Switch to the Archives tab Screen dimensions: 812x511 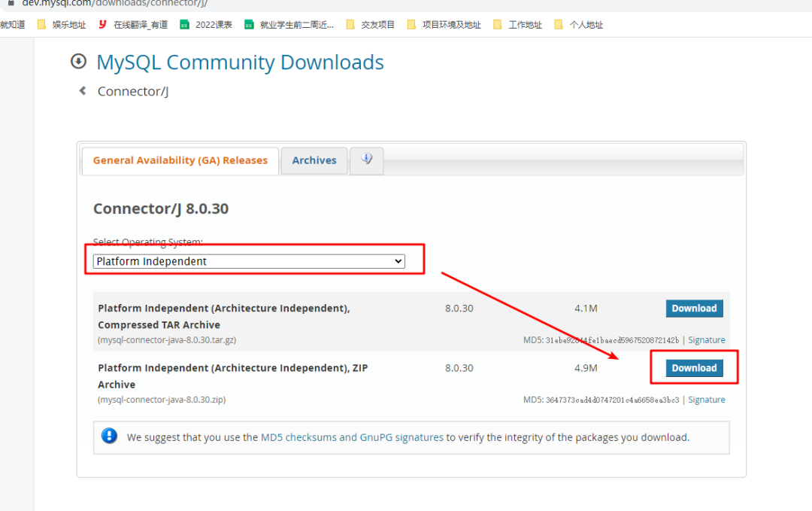[x=314, y=160]
